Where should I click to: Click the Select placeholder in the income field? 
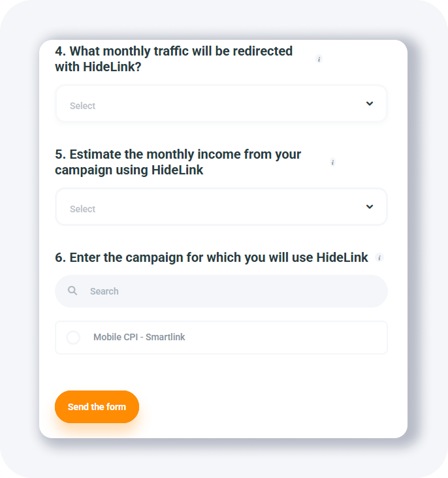point(83,209)
